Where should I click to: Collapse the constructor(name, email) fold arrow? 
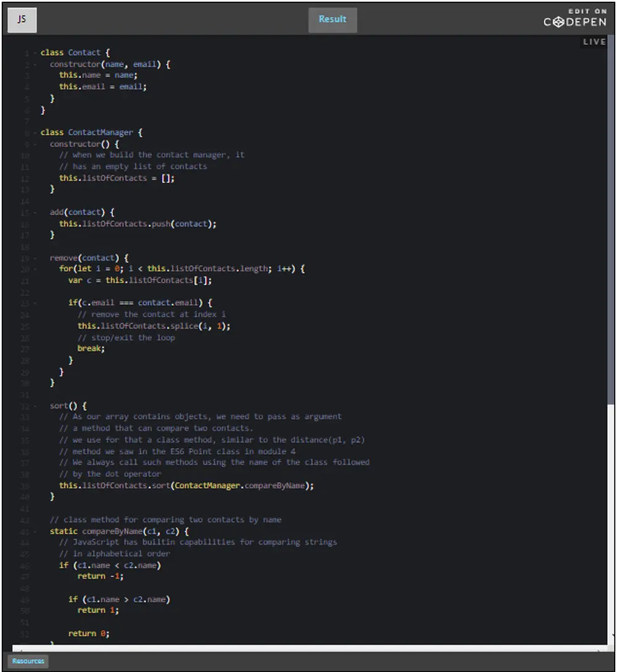pos(35,65)
